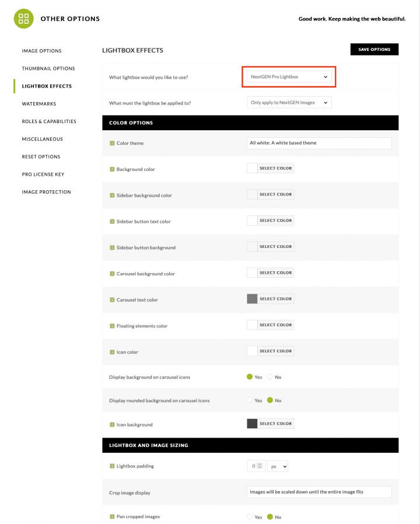Click info icon next to Sidebar background color
420x524 pixels.
[112, 195]
